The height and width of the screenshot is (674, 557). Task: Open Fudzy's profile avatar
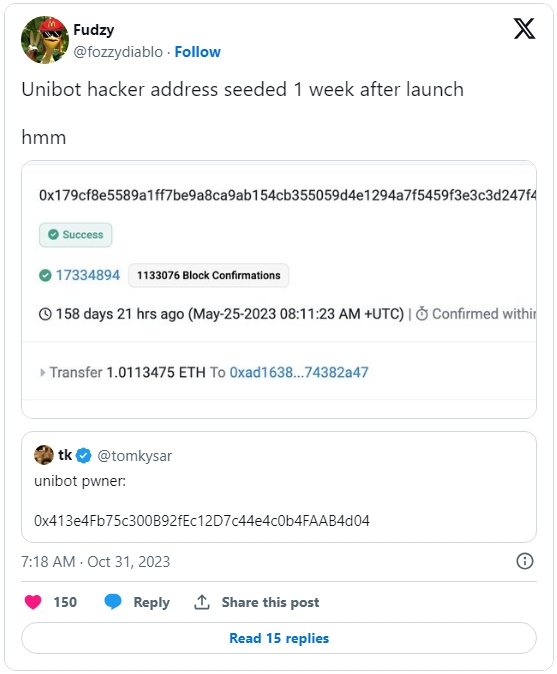45,40
